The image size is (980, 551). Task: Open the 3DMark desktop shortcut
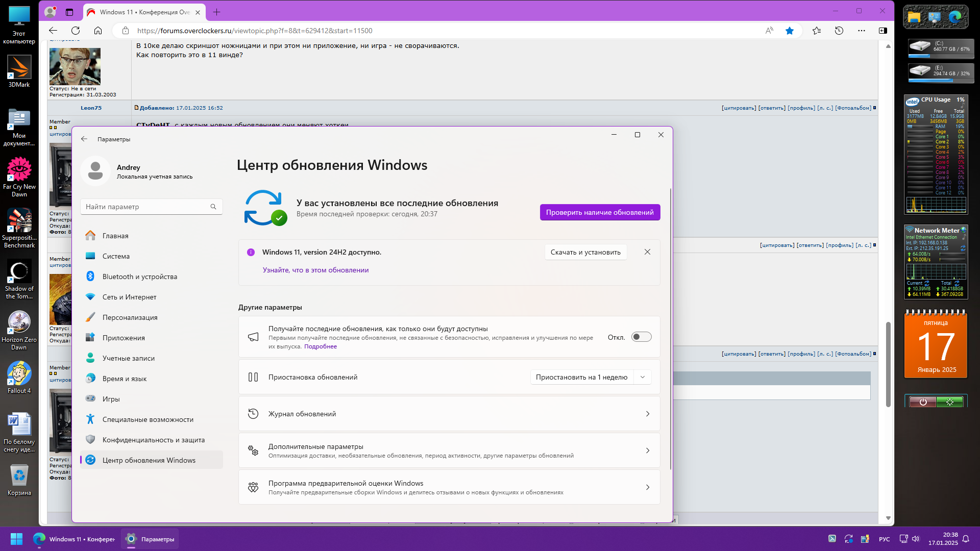pos(19,71)
